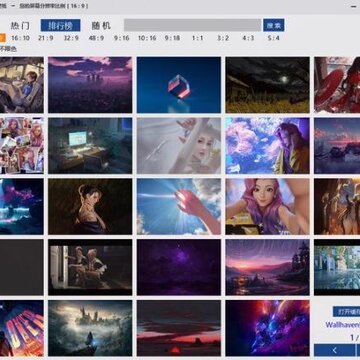Open the woman portrait on brown wallpaper
The height and width of the screenshot is (360, 360).
(x=90, y=206)
